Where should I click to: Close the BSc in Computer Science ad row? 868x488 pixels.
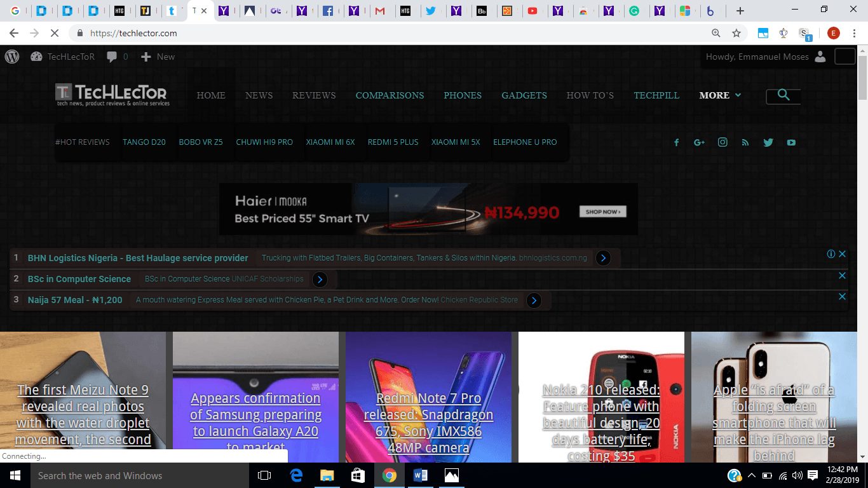point(842,275)
